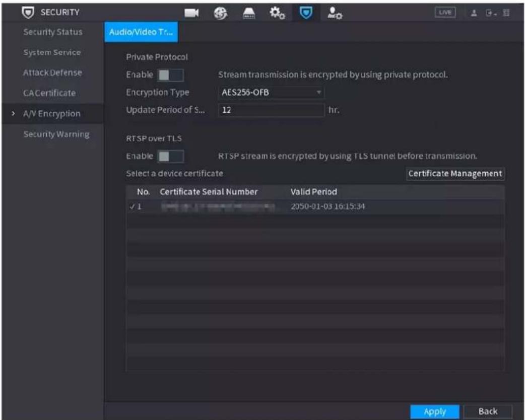
Task: Click the SECURITY shield logo in header
Action: [28, 13]
